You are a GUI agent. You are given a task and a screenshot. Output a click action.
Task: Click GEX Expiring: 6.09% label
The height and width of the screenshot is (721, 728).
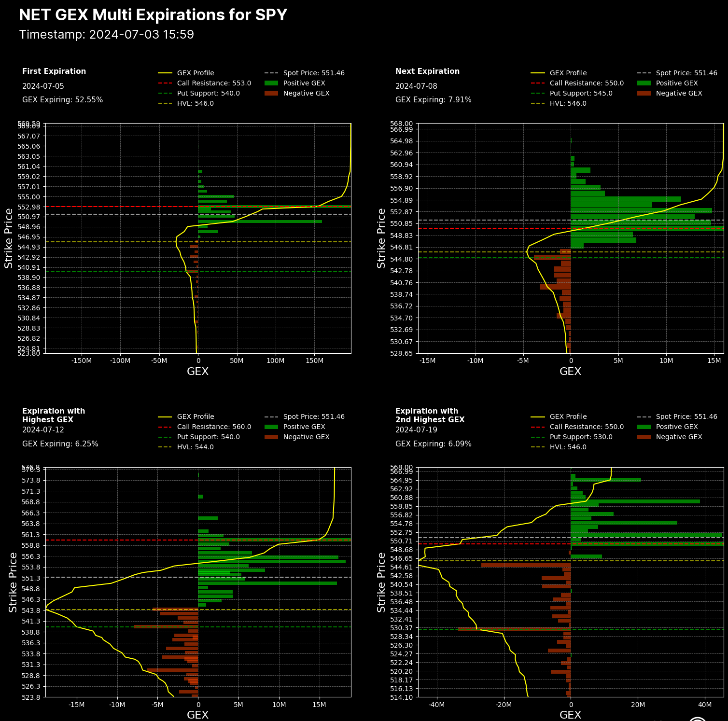coord(434,444)
